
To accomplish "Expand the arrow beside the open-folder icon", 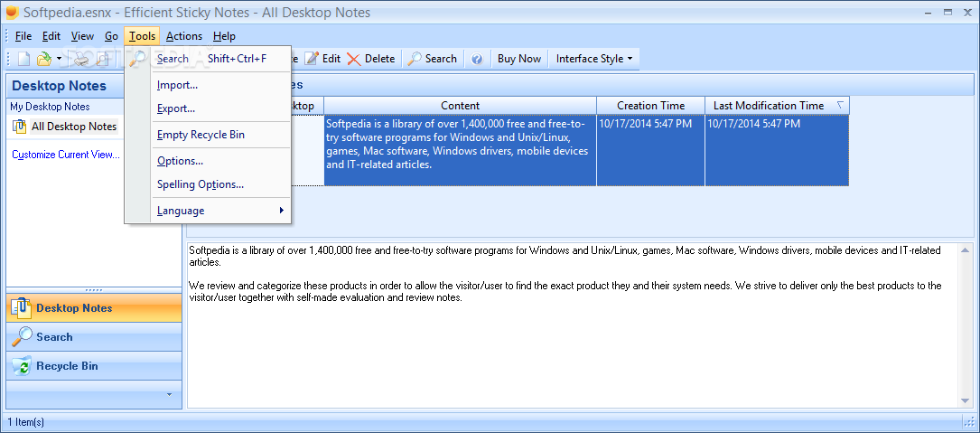I will click(x=59, y=59).
